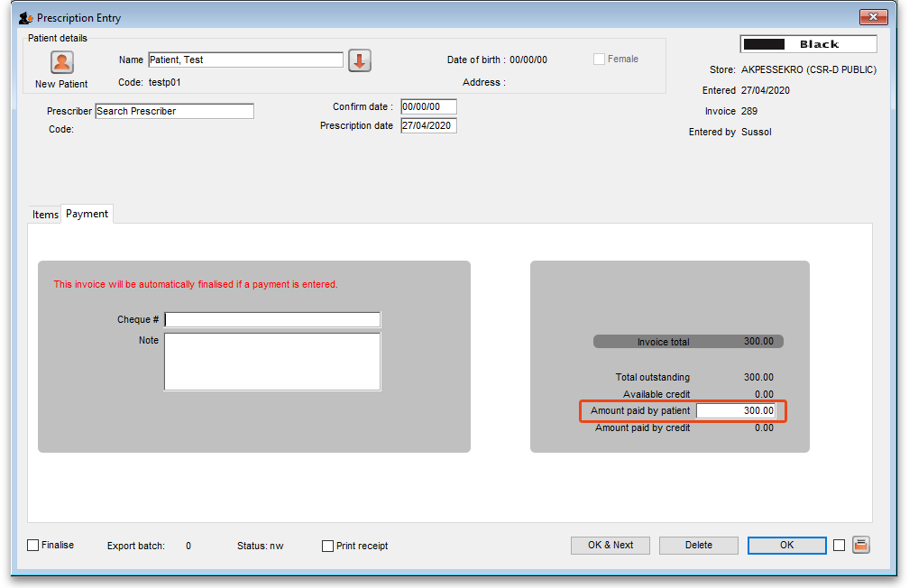Click the Amount paid by patient field
The width and height of the screenshot is (909, 588).
pyautogui.click(x=736, y=410)
